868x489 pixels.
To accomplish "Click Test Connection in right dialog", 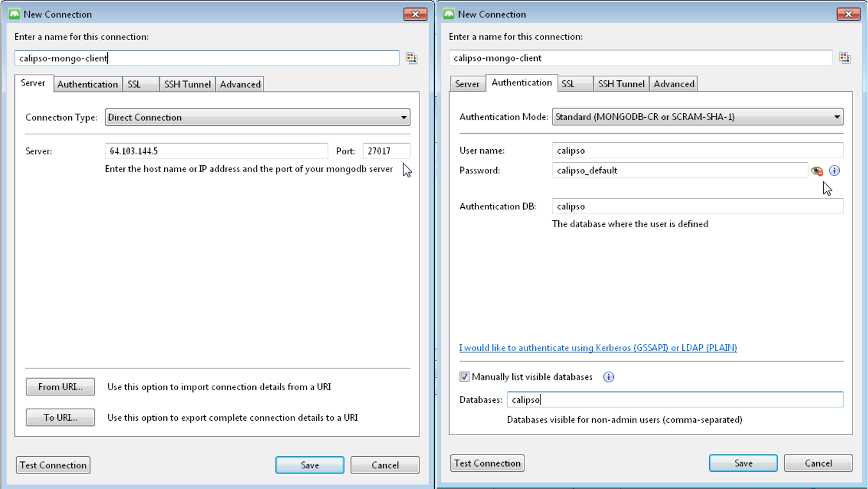I will [487, 463].
